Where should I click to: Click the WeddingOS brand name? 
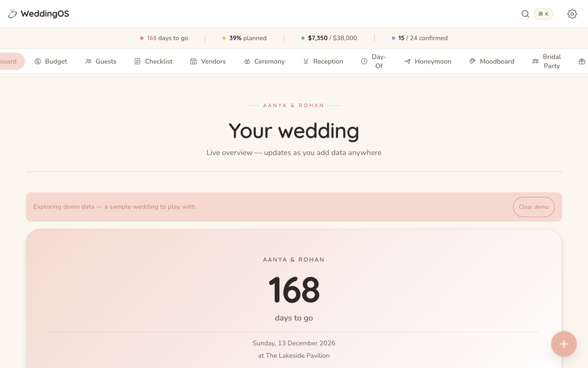(x=45, y=14)
